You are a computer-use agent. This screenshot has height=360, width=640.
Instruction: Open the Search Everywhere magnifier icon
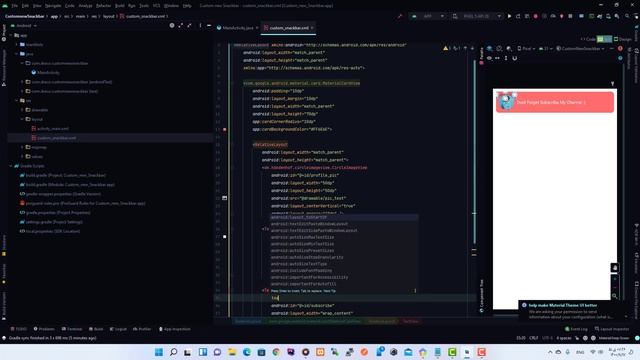[627, 16]
